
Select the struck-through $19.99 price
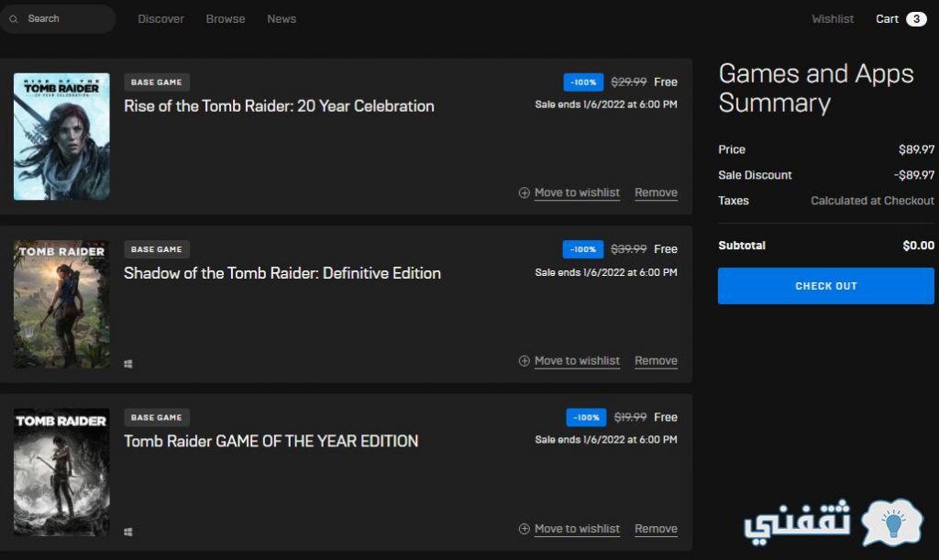[x=630, y=417]
